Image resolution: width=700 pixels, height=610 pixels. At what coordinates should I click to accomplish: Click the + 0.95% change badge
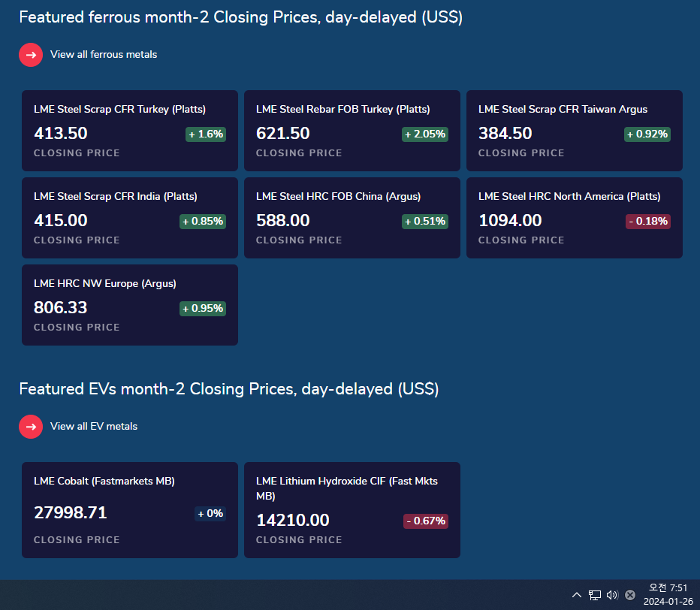tap(203, 308)
